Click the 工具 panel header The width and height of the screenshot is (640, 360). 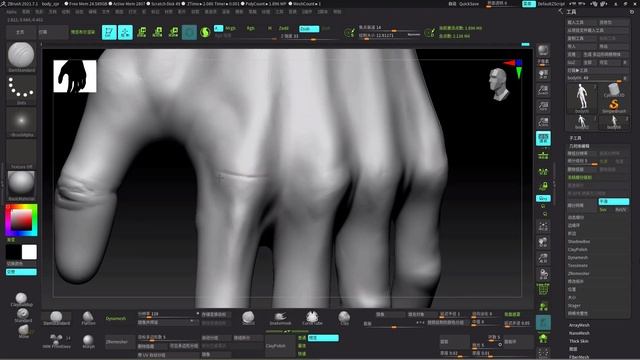click(x=571, y=12)
